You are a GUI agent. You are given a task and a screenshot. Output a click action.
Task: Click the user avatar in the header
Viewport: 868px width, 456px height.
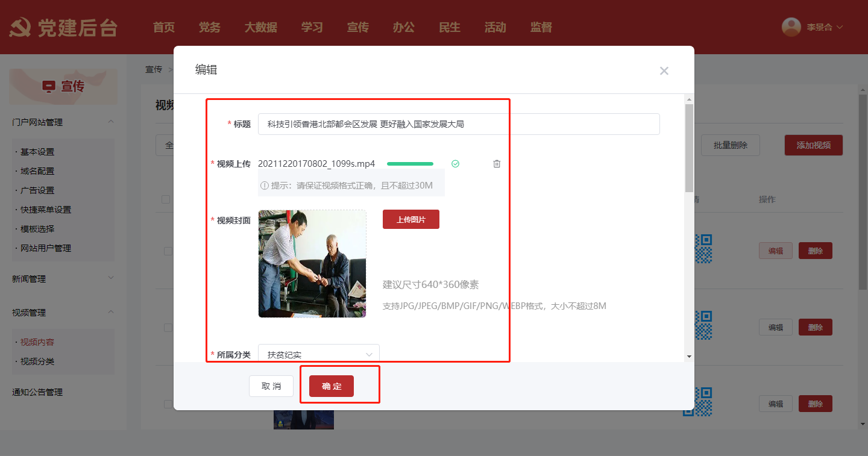tap(791, 27)
